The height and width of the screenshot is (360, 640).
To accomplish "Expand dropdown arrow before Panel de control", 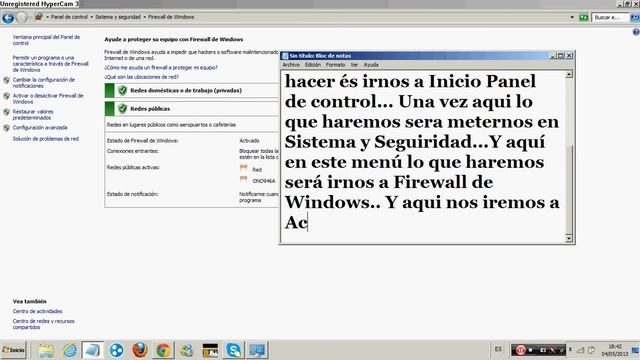I will pyautogui.click(x=47, y=17).
